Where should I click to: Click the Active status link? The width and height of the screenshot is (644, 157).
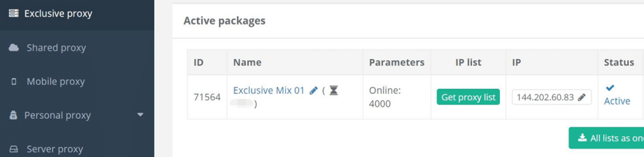point(617,101)
